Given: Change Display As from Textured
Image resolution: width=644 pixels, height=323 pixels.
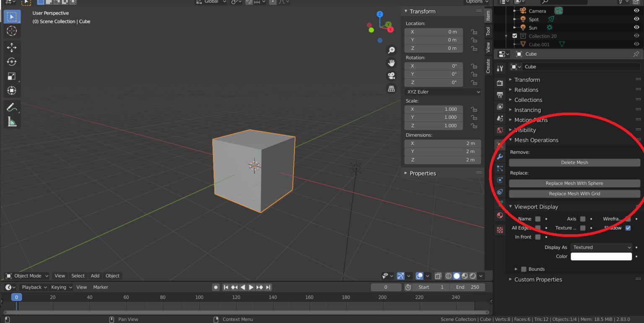Looking at the screenshot, I should [x=601, y=247].
